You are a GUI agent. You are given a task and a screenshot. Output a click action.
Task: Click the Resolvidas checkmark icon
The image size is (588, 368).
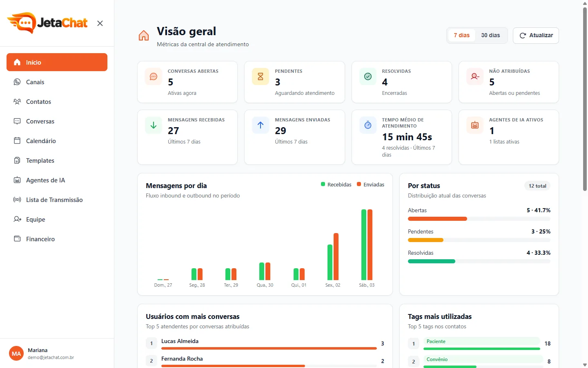click(368, 76)
